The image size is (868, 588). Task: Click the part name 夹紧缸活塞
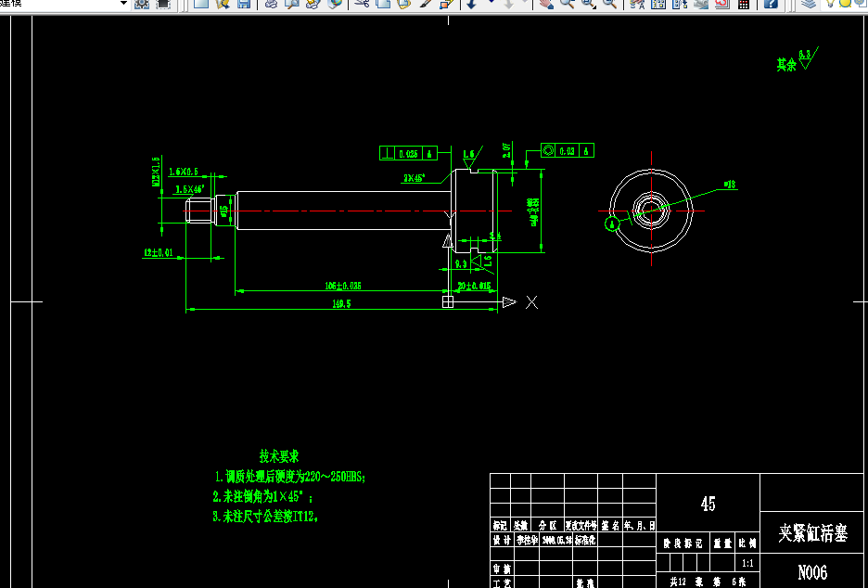point(812,533)
